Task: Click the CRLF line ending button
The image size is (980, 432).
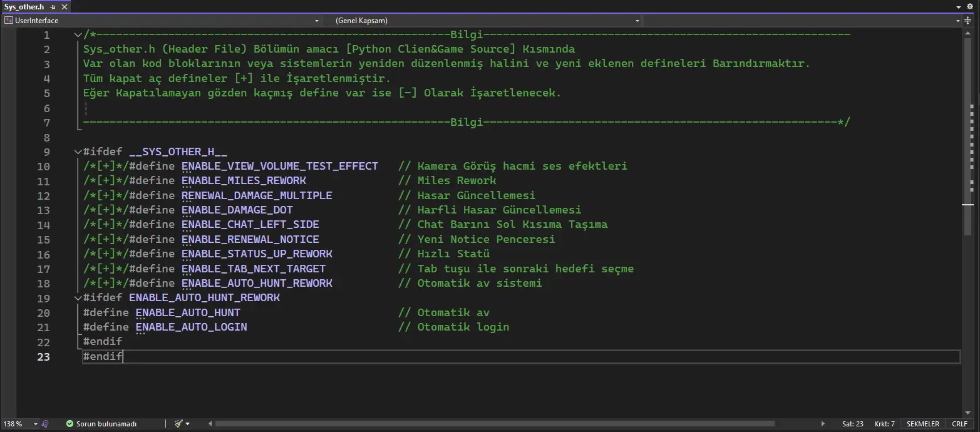Action: point(959,424)
